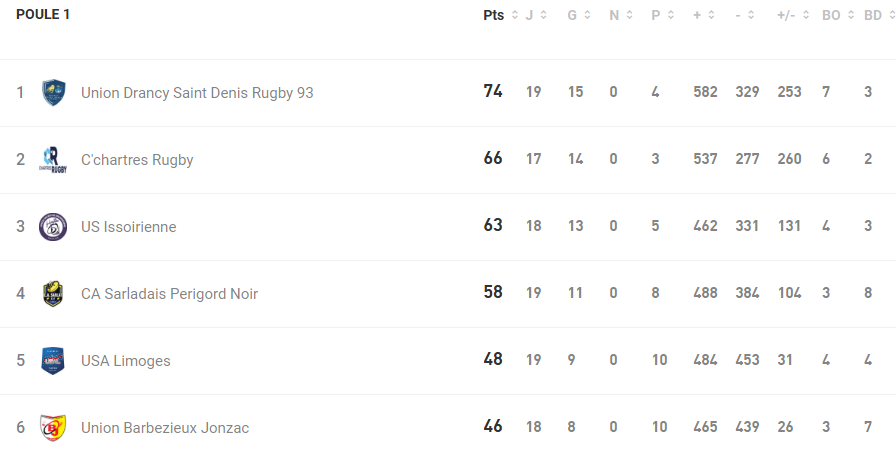Sort standings by the Pts column
Screen dimensions: 896x460
[500, 15]
